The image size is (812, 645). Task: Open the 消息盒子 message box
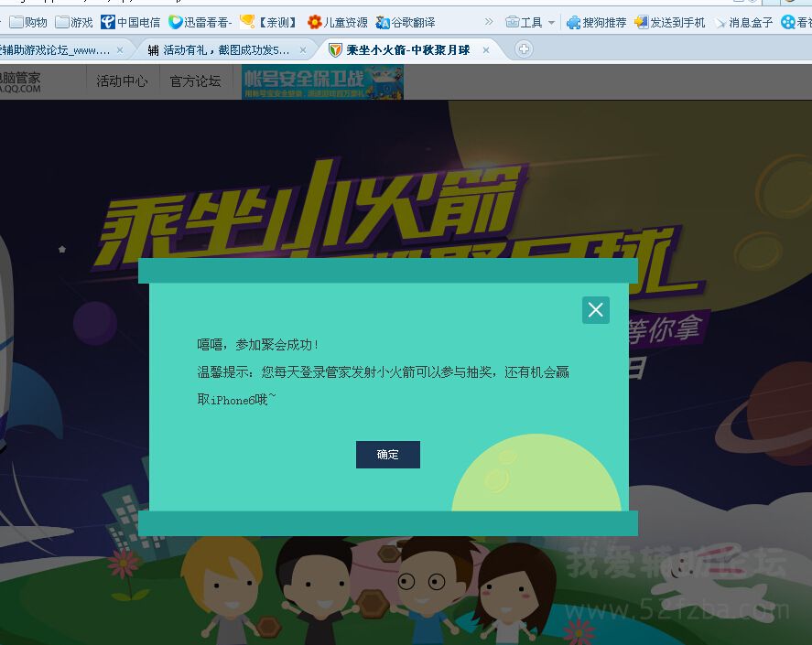(x=743, y=22)
